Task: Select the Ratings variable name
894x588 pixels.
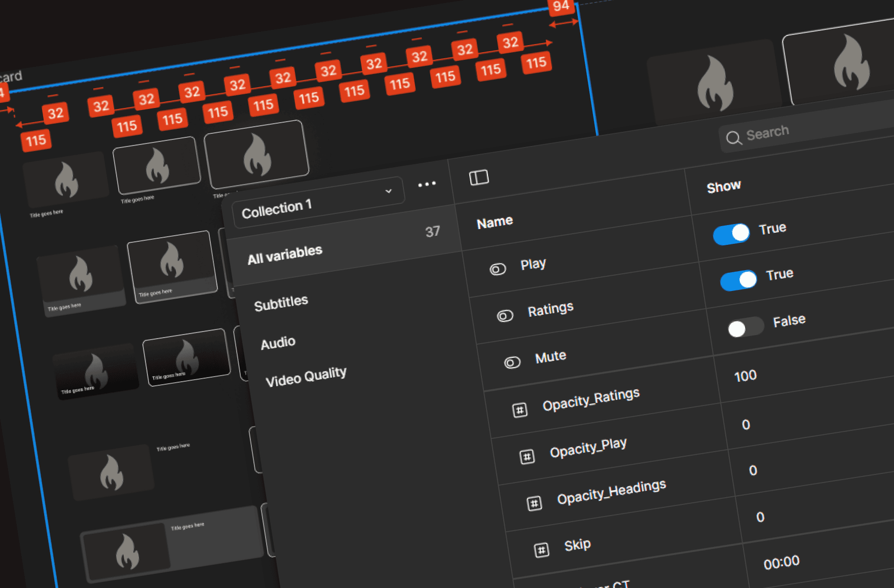Action: [550, 309]
